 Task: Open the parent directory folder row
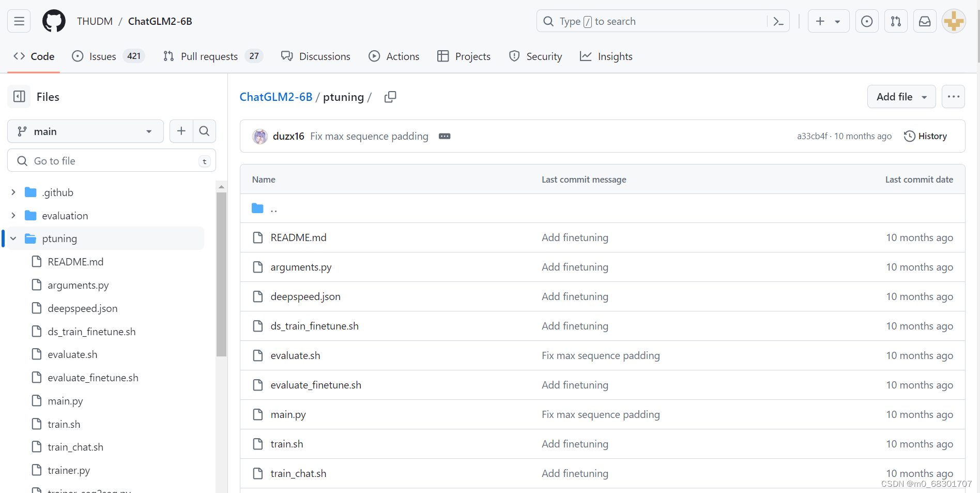pos(602,208)
